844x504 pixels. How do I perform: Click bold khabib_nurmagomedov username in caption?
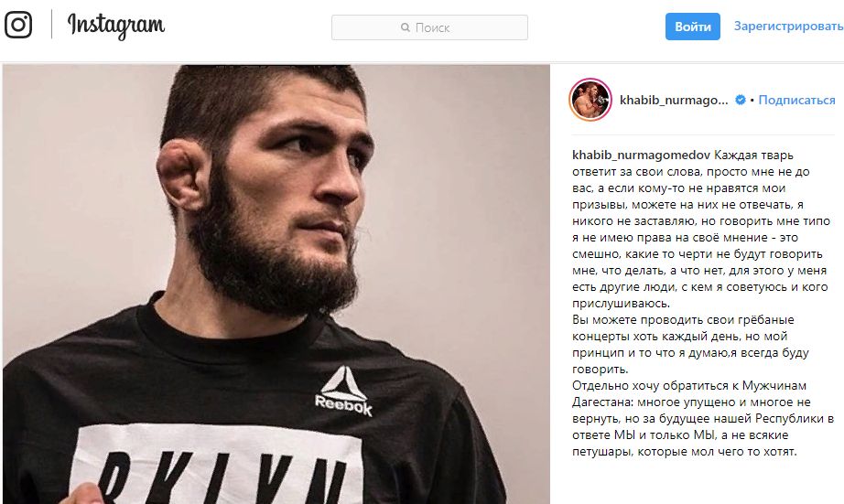click(641, 155)
